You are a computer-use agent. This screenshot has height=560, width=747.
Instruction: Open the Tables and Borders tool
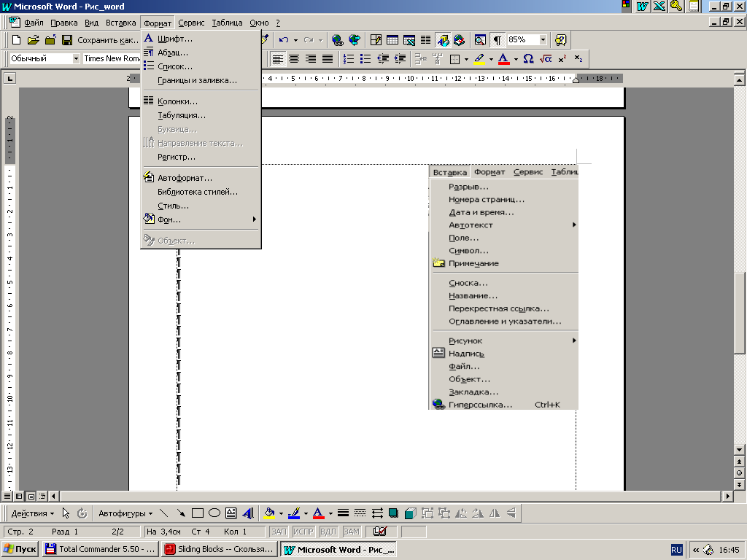(376, 40)
